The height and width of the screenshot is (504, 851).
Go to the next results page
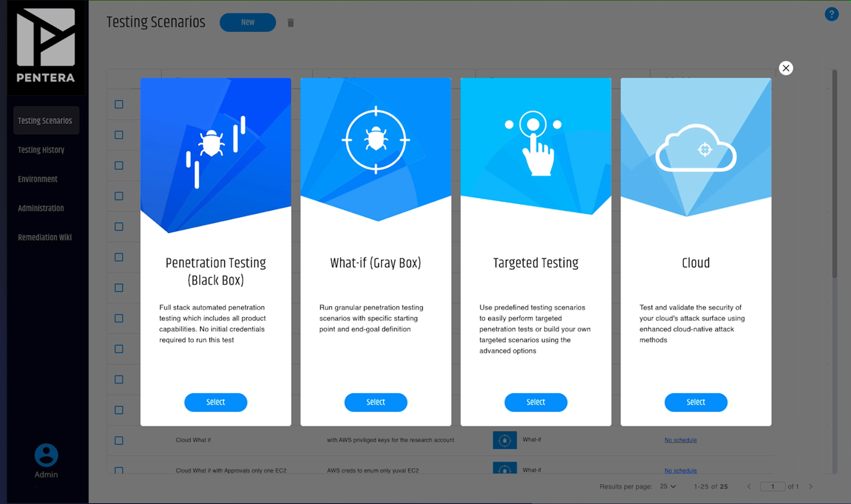(810, 486)
